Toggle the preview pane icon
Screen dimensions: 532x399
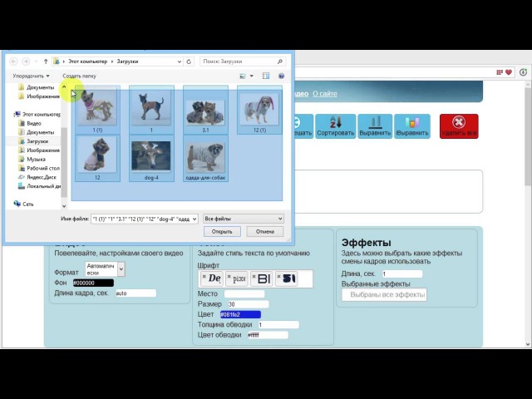(x=266, y=76)
